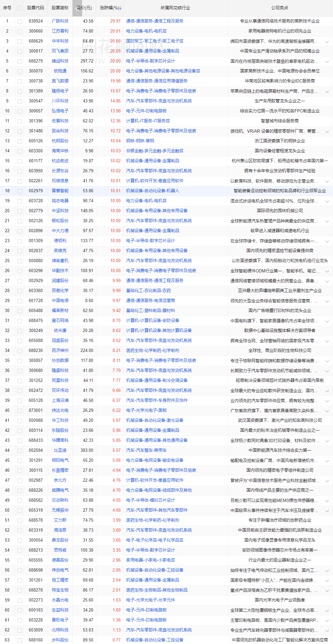This screenshot has height=644, width=333.
Task: Open the 机械设备-自动化设备-激光设备 industry link
Action: [x=155, y=420]
